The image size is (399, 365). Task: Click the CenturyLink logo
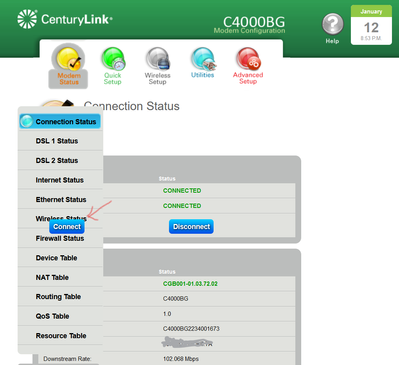[x=65, y=19]
